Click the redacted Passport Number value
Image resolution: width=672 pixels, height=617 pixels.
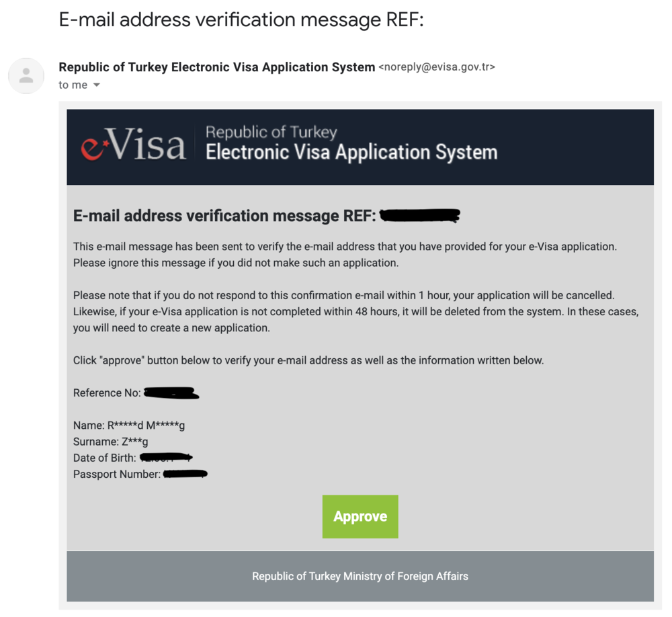click(x=185, y=475)
